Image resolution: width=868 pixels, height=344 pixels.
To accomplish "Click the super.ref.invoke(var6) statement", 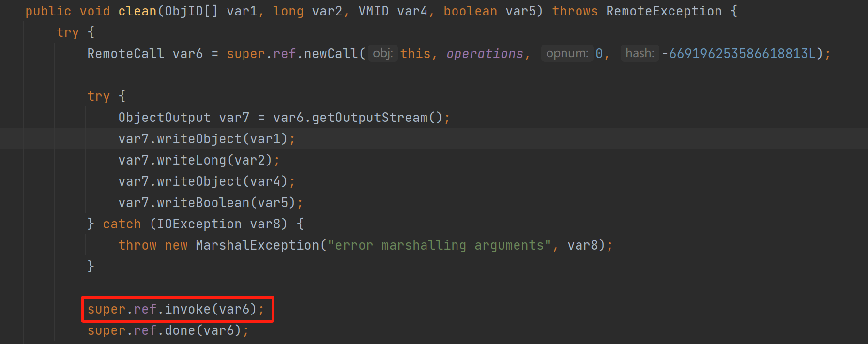I will pyautogui.click(x=176, y=309).
